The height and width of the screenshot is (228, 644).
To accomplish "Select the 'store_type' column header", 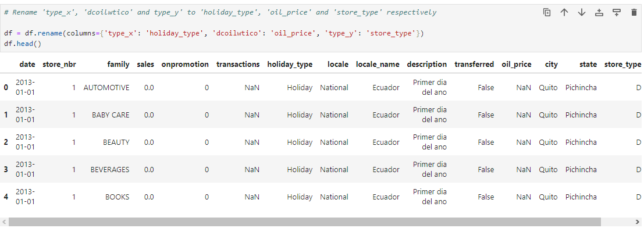I will click(622, 64).
